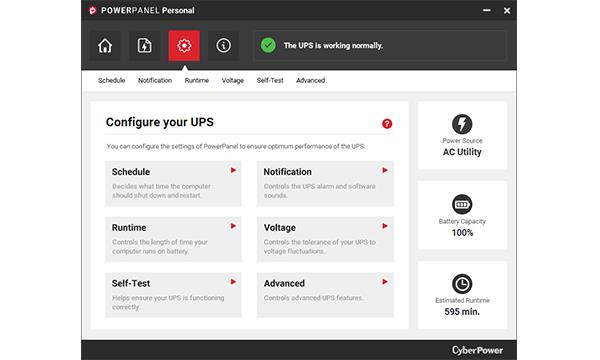Click 'The UPS is working normally.' status
600x360 pixels.
pyautogui.click(x=333, y=46)
